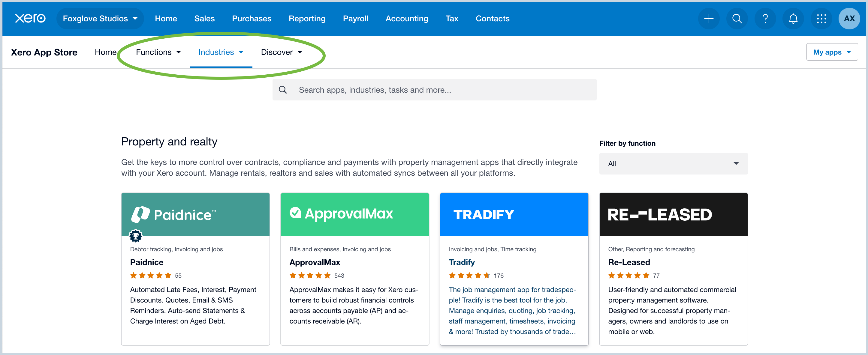Click the search magnifier icon in the navbar
The height and width of the screenshot is (355, 868).
(x=737, y=19)
